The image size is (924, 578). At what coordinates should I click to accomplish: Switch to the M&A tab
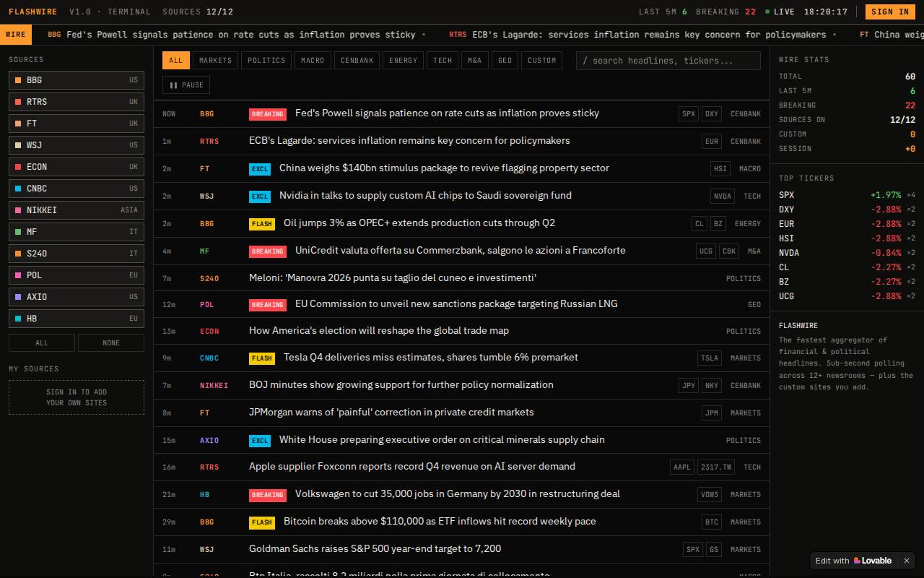(x=475, y=61)
